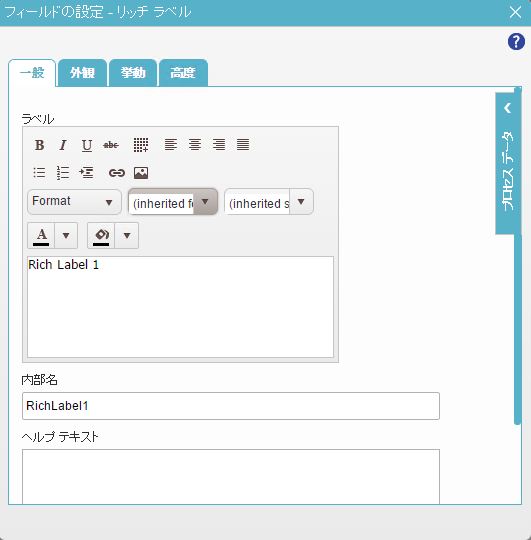Apply Bold formatting in label editor
Screen dimensions: 531x540
pos(40,145)
